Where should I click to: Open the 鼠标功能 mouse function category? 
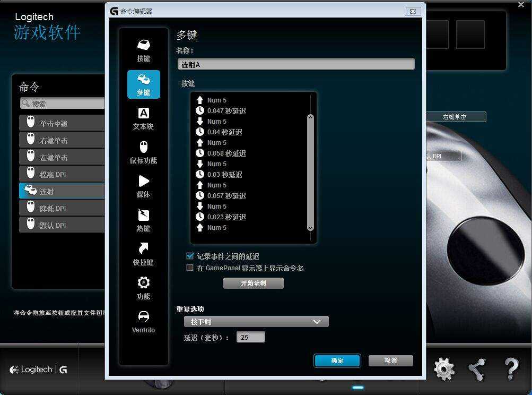(144, 152)
